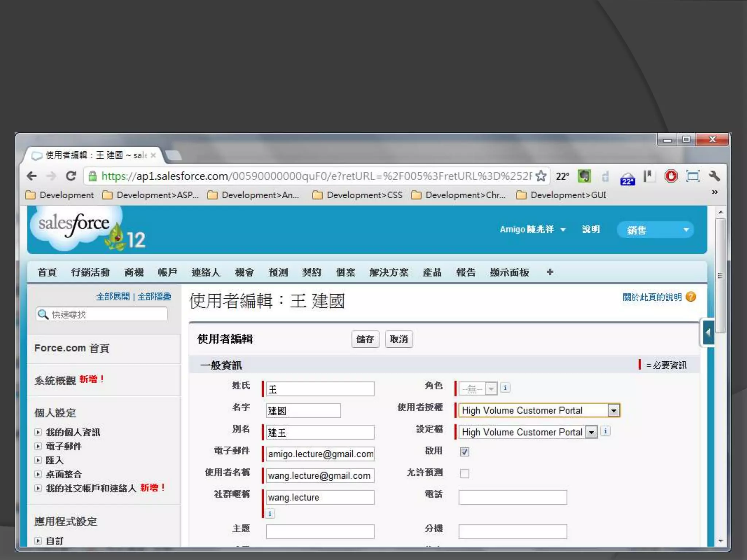
Task: Click the orange help question mark icon
Action: (690, 297)
